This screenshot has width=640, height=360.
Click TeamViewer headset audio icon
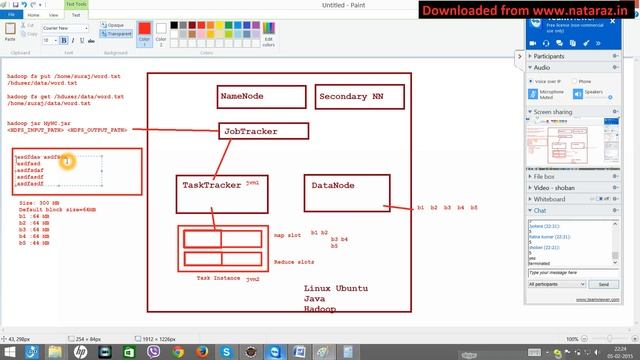tap(546, 43)
